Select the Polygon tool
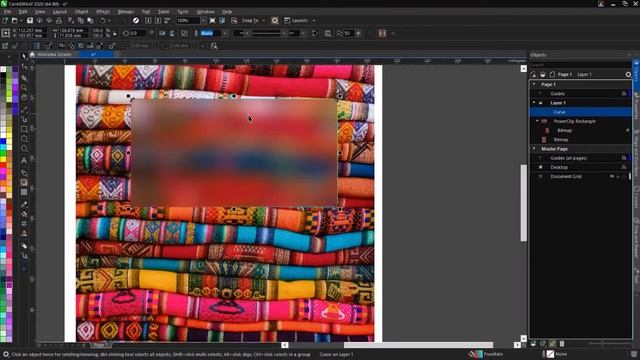The width and height of the screenshot is (640, 360). coord(24,149)
